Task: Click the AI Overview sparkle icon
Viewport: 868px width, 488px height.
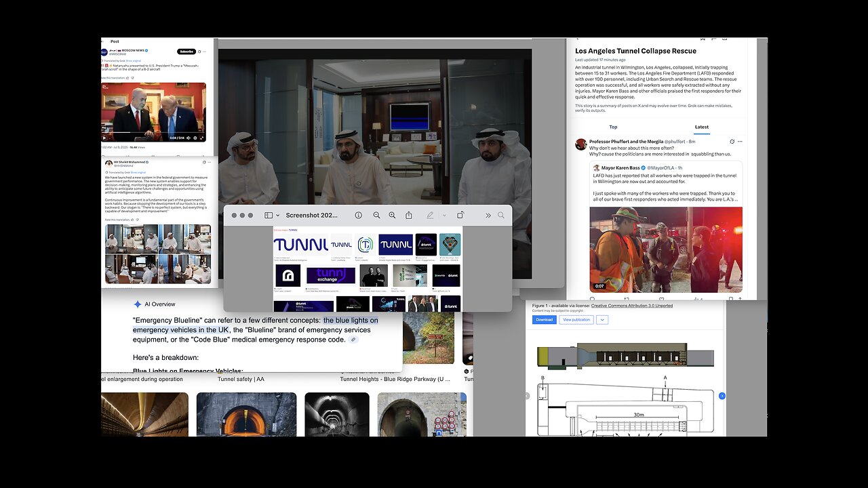Action: click(x=138, y=304)
